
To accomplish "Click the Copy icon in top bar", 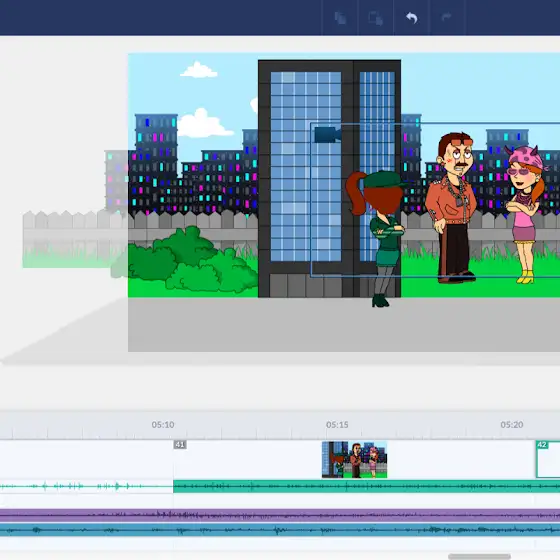I will [340, 18].
